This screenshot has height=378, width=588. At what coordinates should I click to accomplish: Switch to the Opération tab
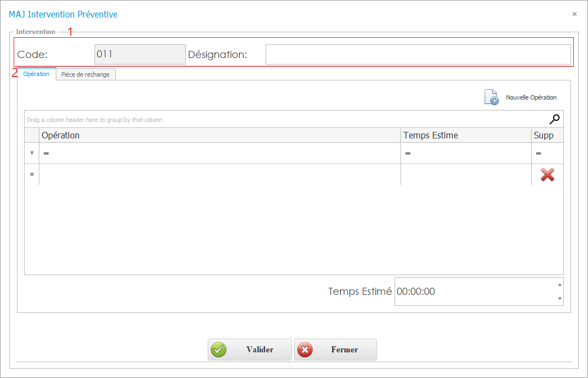(x=37, y=74)
